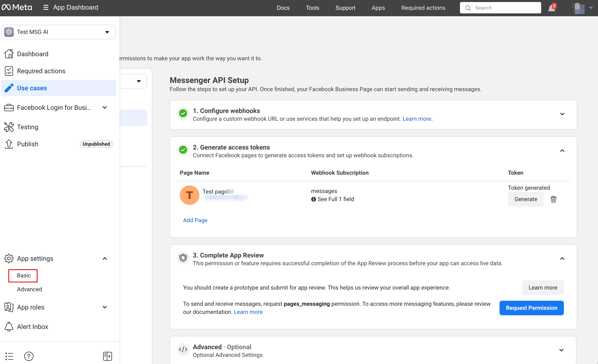598x364 pixels.
Task: Click the checklist icon at sidebar bottom
Action: pos(9,356)
